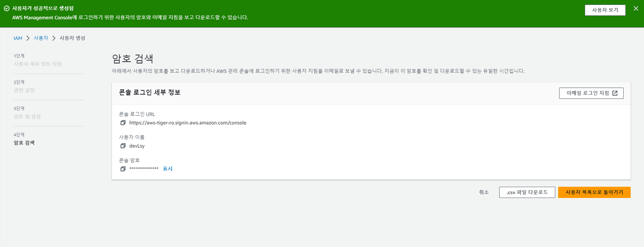Click the 사용자 보기 button
The image size is (644, 247).
(605, 10)
